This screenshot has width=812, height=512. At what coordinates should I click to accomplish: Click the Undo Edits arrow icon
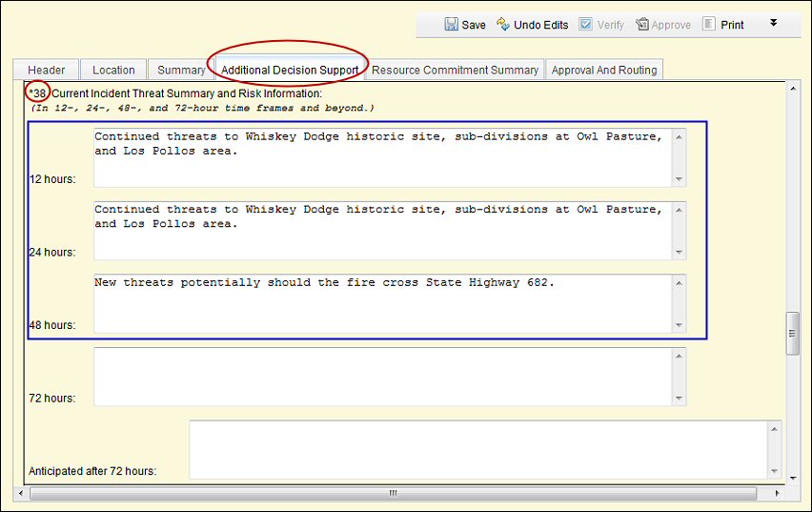click(503, 25)
